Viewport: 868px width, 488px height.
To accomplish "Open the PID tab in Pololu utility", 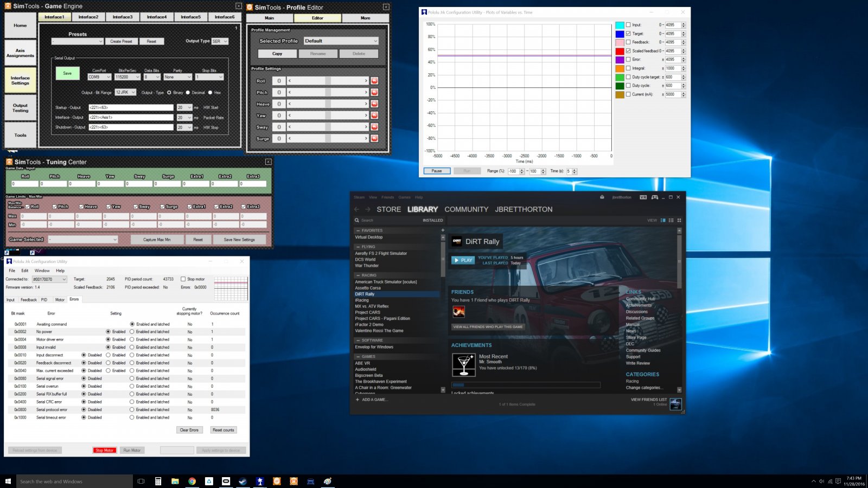I will [44, 299].
